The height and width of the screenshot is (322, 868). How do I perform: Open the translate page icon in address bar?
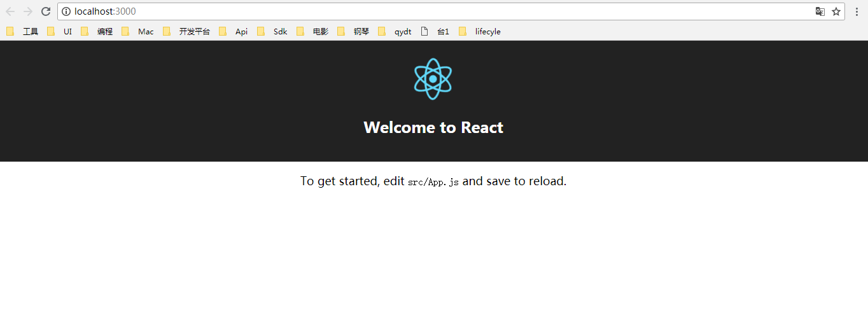820,11
